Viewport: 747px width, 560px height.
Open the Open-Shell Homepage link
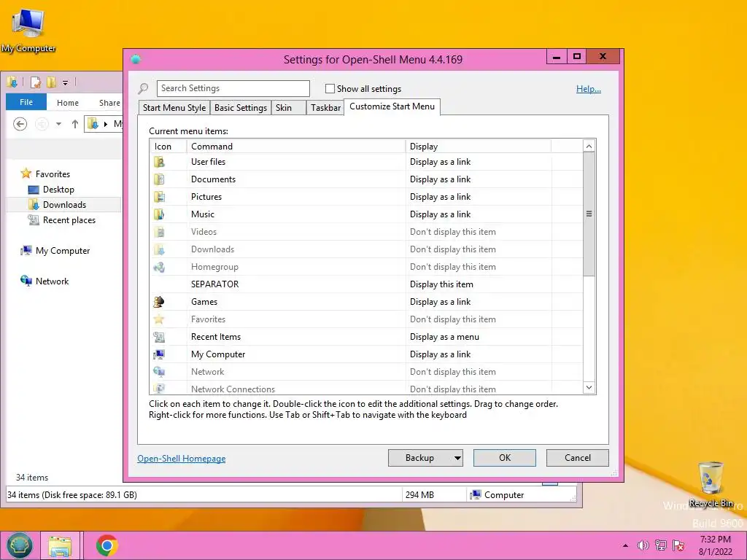(x=182, y=459)
